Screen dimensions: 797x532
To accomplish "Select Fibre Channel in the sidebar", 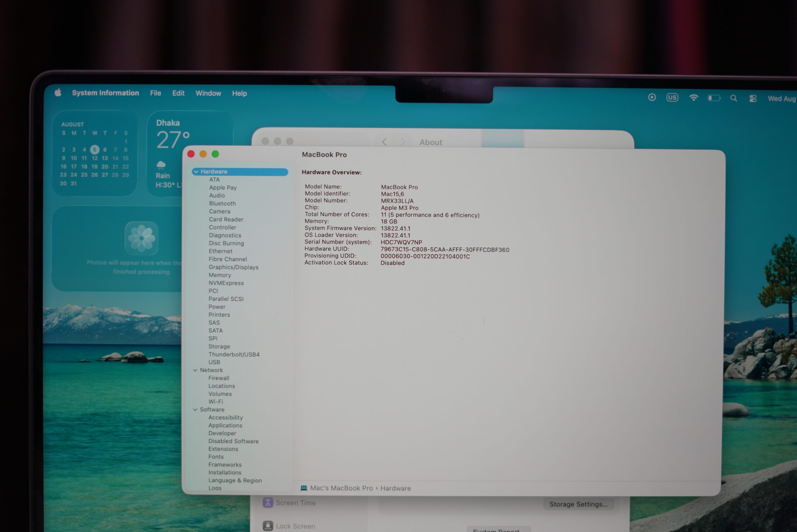I will point(228,259).
